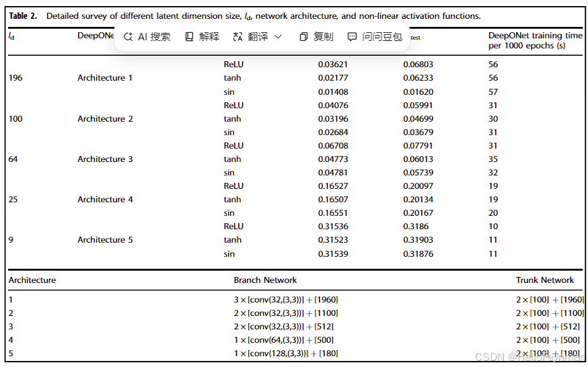Click the value 0.16527
588x367 pixels.
pos(333,186)
